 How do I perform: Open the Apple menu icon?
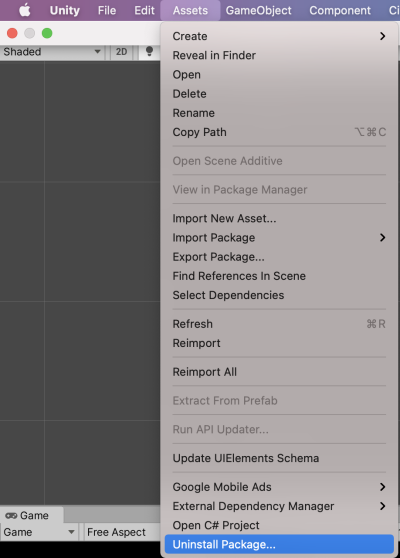click(x=25, y=10)
